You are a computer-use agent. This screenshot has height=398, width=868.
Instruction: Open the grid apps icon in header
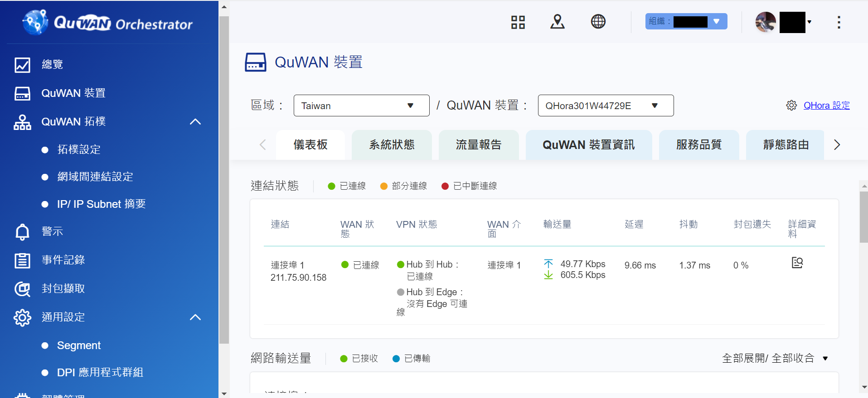click(x=518, y=22)
